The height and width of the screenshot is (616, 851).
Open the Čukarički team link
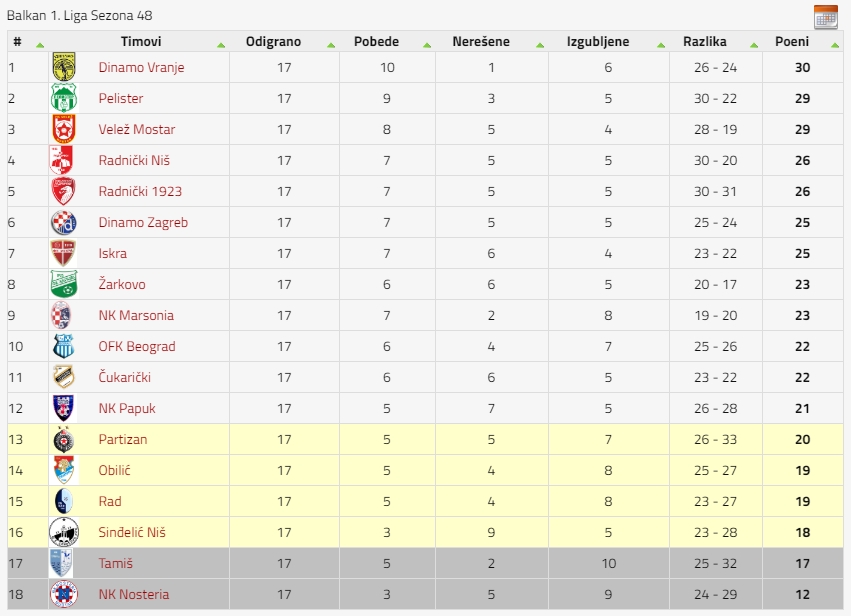[124, 377]
